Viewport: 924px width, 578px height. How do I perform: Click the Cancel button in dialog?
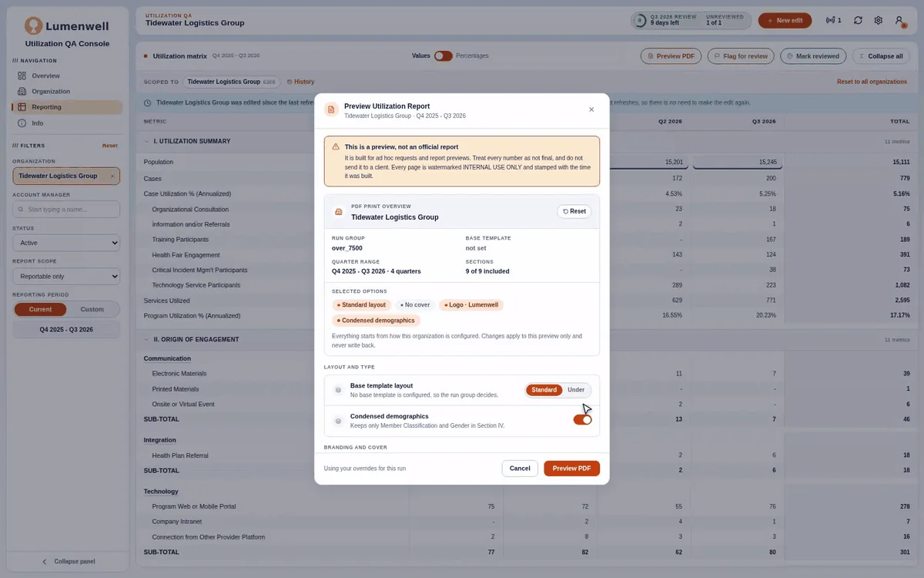[520, 469]
